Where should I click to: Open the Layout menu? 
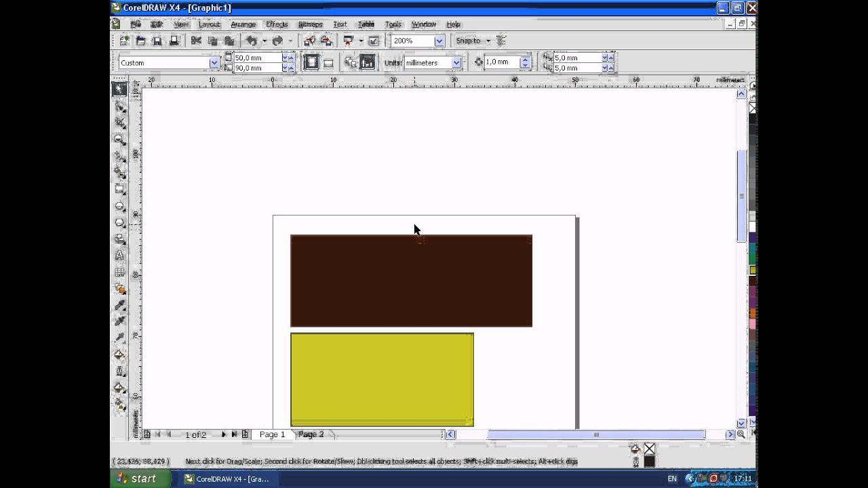(x=210, y=24)
